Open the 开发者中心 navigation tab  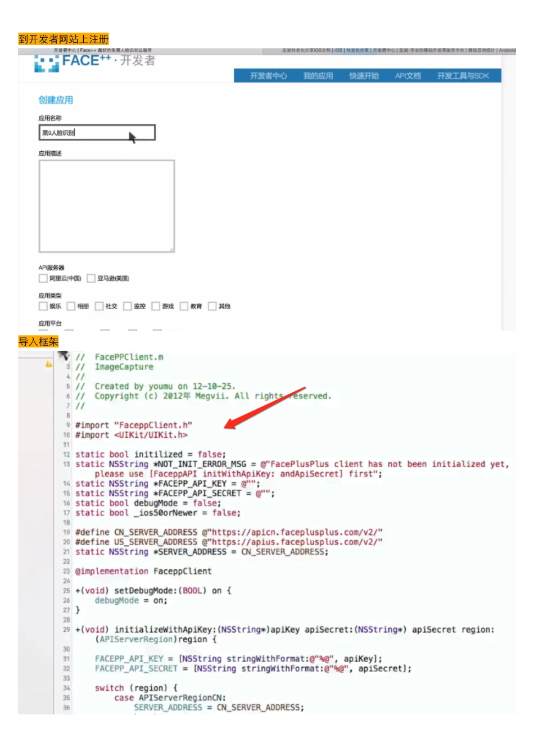[268, 76]
